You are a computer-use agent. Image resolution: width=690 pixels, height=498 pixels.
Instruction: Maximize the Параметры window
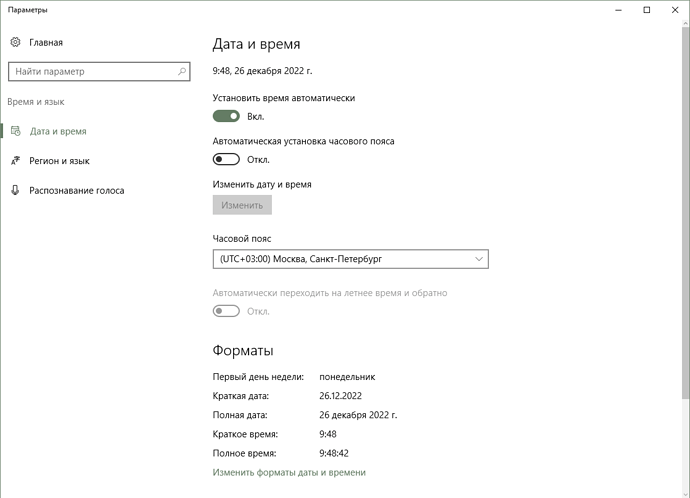646,10
